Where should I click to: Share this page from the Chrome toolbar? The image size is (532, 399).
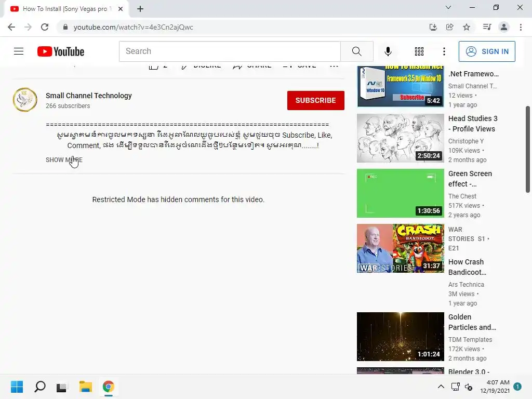tap(449, 27)
